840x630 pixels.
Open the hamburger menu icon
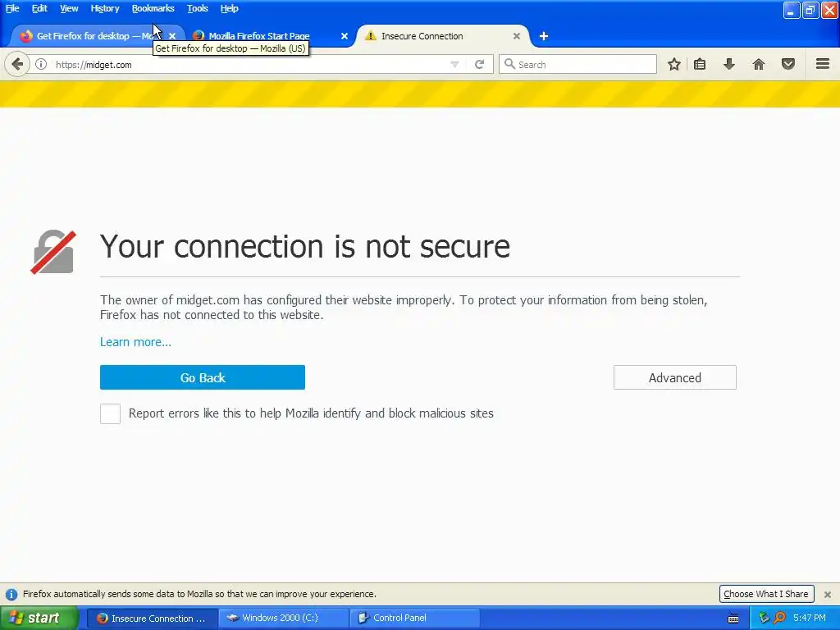click(823, 64)
